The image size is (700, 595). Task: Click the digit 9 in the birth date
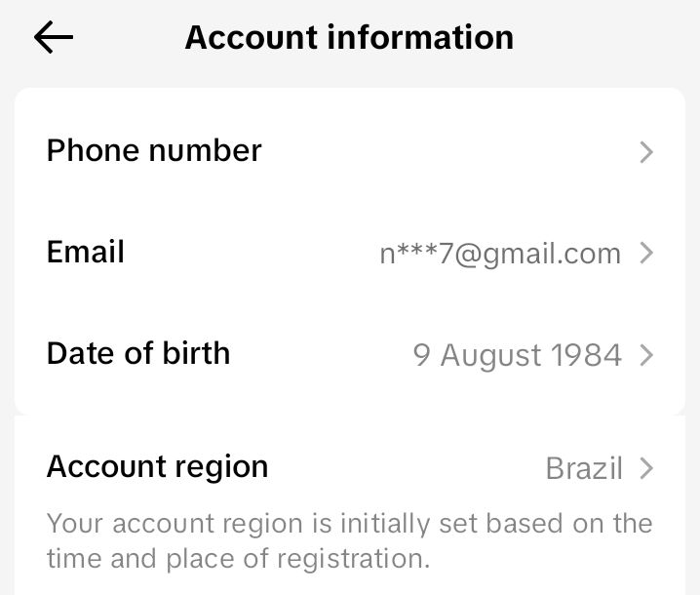[x=422, y=356]
